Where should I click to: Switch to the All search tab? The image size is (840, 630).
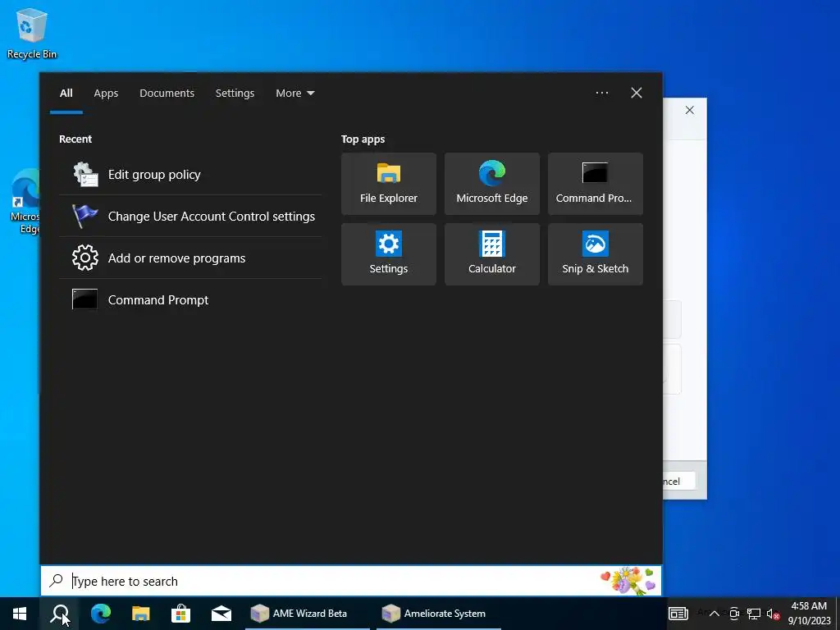[66, 94]
